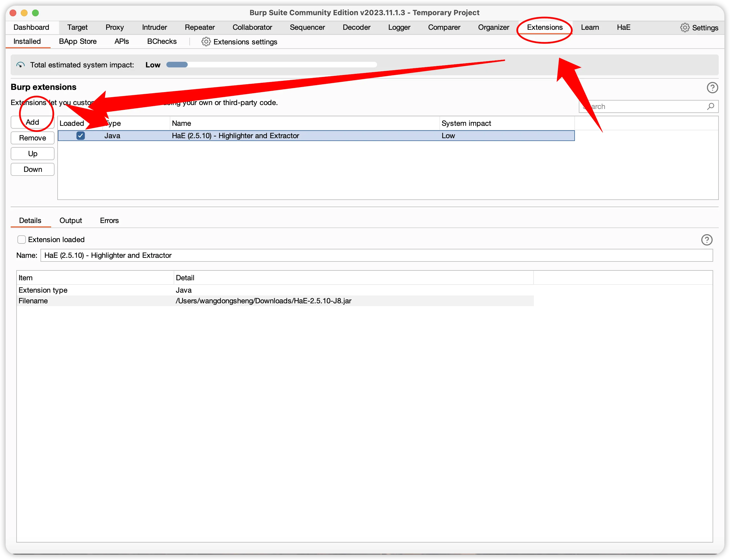
Task: Click the extensions Search field
Action: [648, 106]
